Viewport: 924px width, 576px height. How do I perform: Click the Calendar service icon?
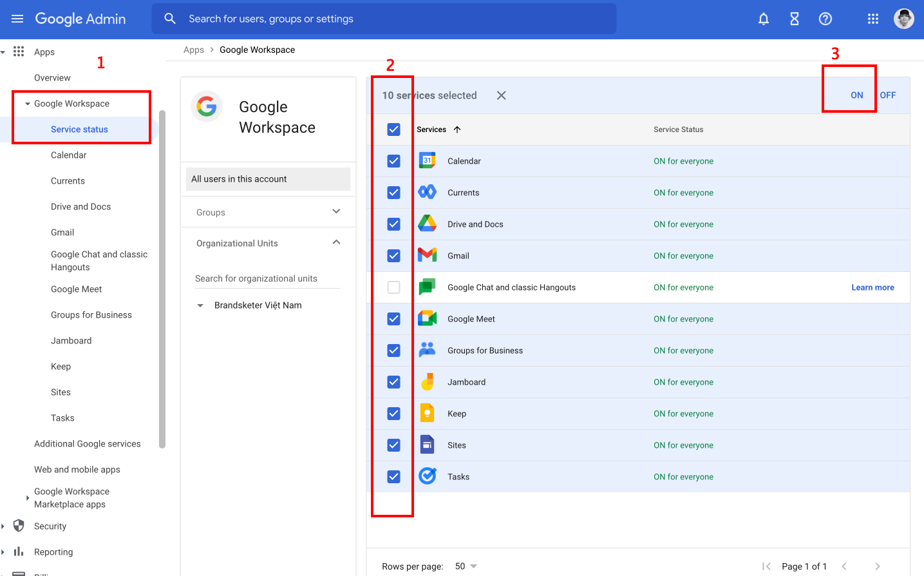[x=427, y=161]
